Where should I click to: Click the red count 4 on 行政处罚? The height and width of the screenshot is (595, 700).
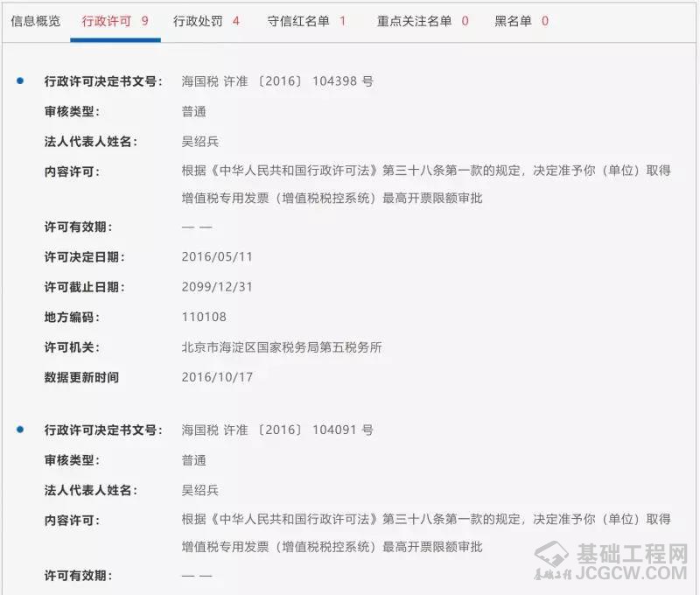click(x=236, y=20)
